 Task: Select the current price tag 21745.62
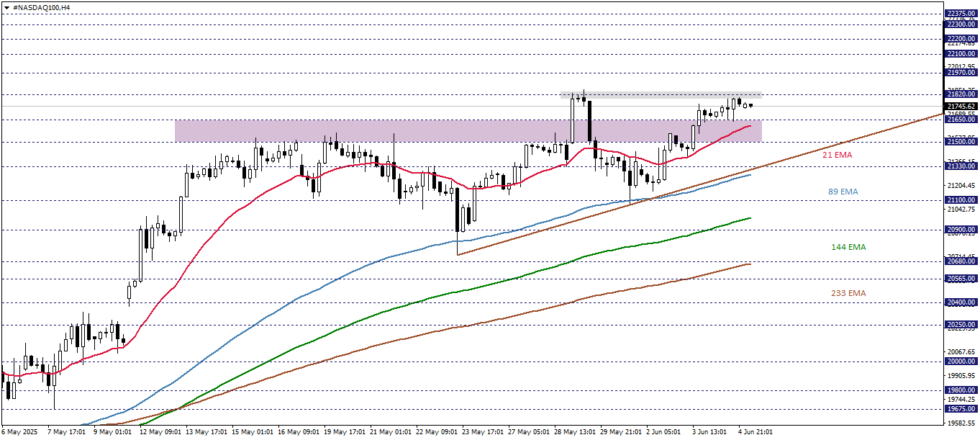[x=961, y=106]
